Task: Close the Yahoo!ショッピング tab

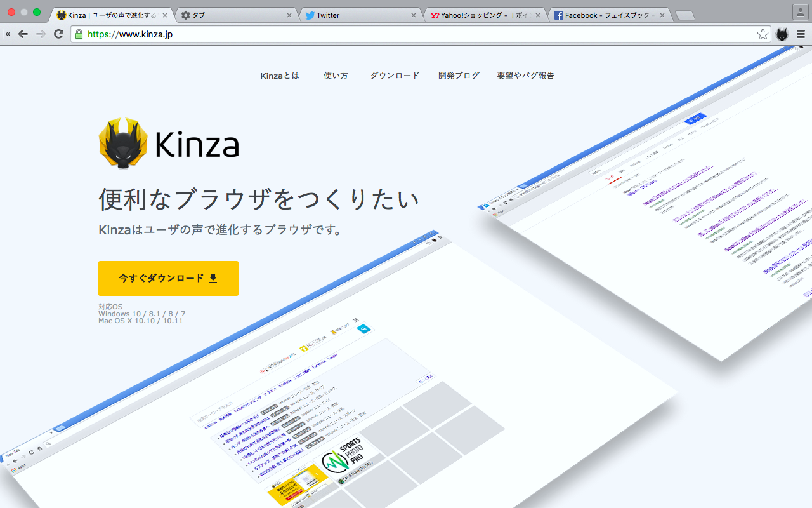Action: (x=538, y=15)
